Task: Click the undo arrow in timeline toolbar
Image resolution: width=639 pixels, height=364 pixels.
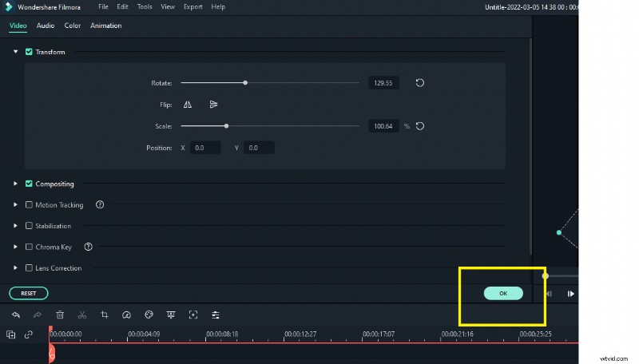Action: point(15,315)
